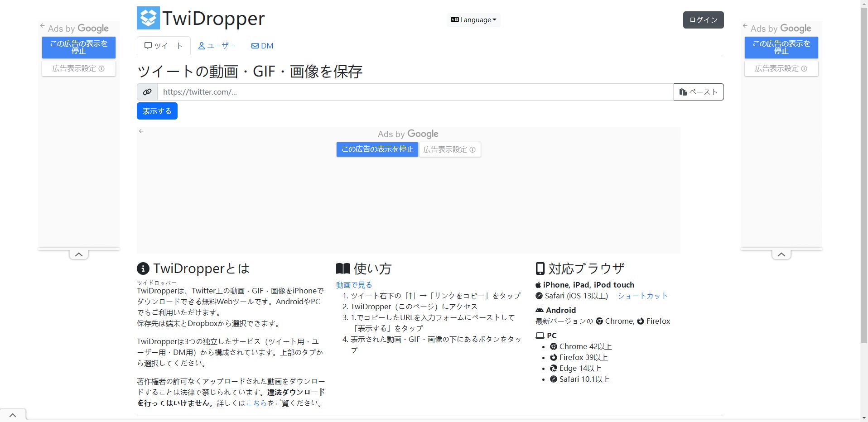Viewport: 868px width, 422px height.
Task: Click the tablet icon beside 対応ブラウザ
Action: (x=540, y=269)
